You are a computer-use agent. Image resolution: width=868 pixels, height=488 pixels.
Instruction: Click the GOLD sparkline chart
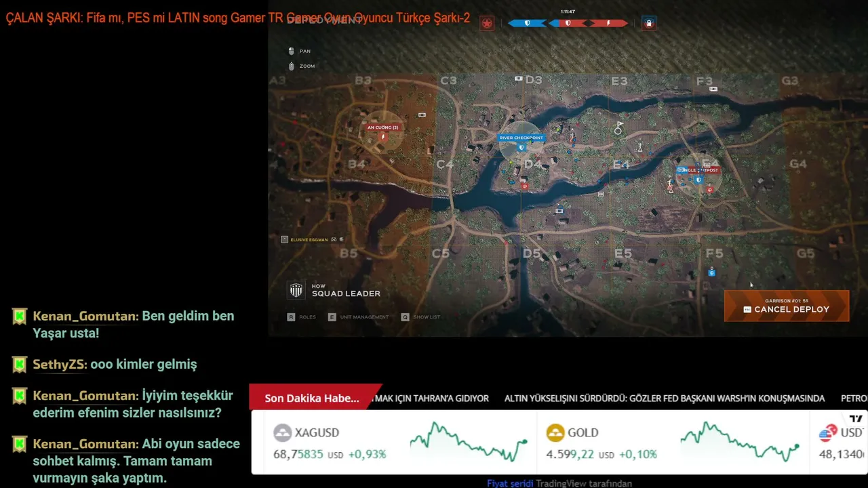tap(740, 441)
